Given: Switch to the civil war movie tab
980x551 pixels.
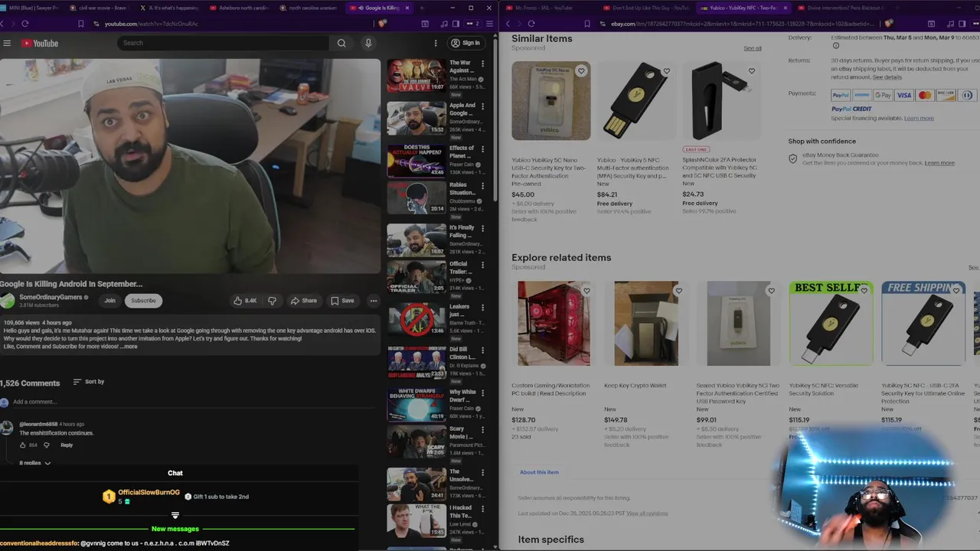Looking at the screenshot, I should tap(100, 8).
